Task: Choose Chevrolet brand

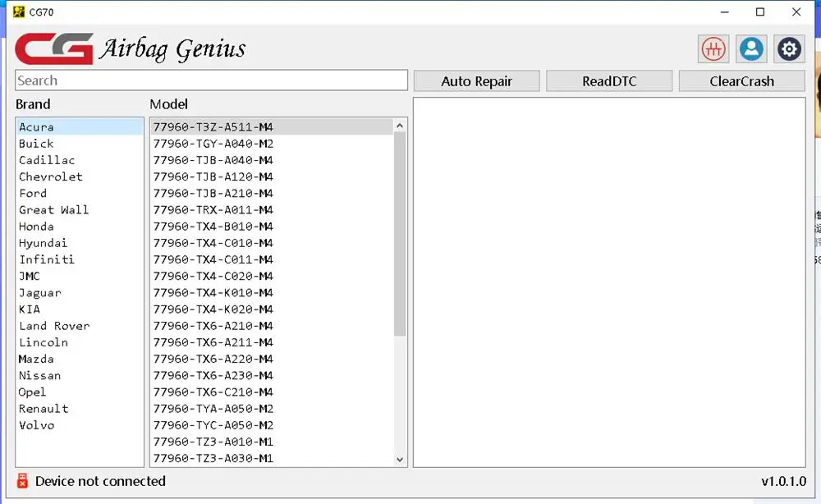Action: click(79, 177)
